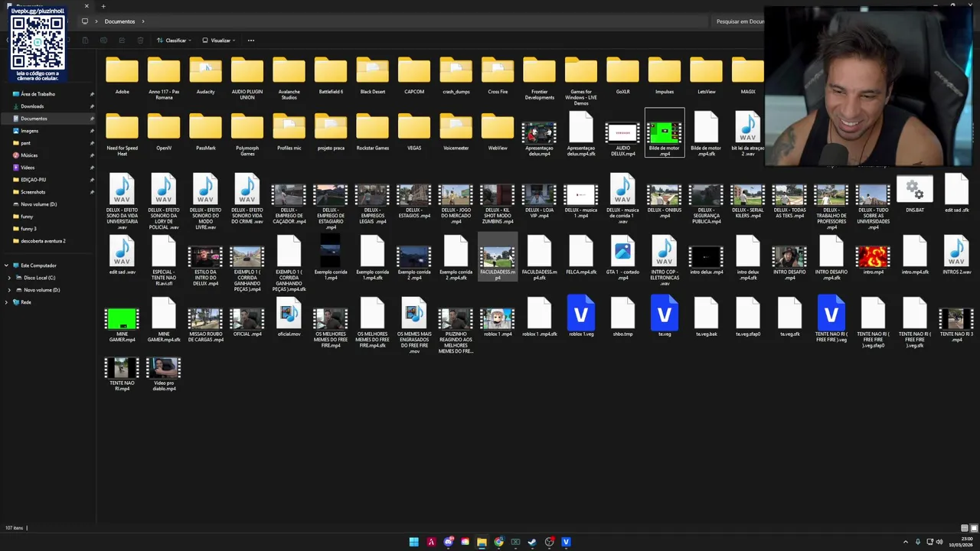Open the taskbar clock and date

(x=962, y=542)
